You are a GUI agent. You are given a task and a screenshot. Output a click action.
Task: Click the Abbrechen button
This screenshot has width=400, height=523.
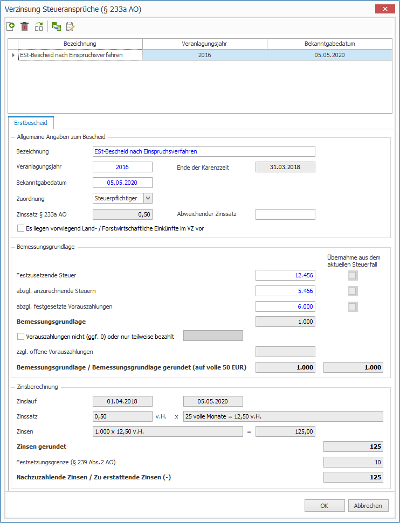(368, 506)
